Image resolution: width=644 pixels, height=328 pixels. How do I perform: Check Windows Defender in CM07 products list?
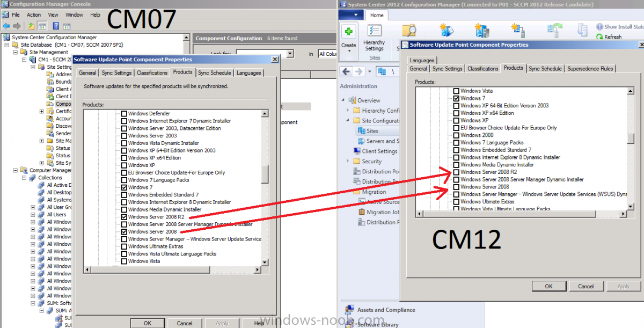point(124,114)
